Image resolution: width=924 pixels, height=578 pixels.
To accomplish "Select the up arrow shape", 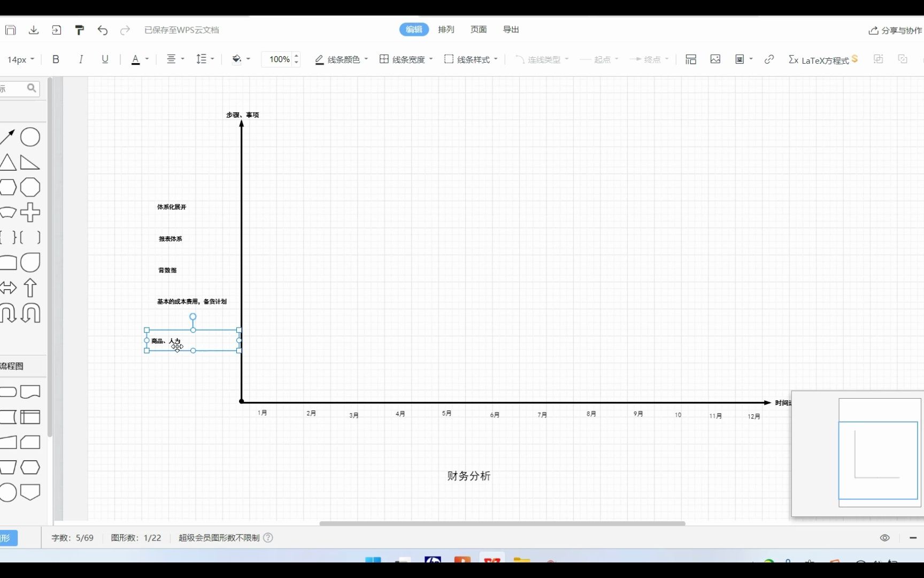I will (x=30, y=288).
